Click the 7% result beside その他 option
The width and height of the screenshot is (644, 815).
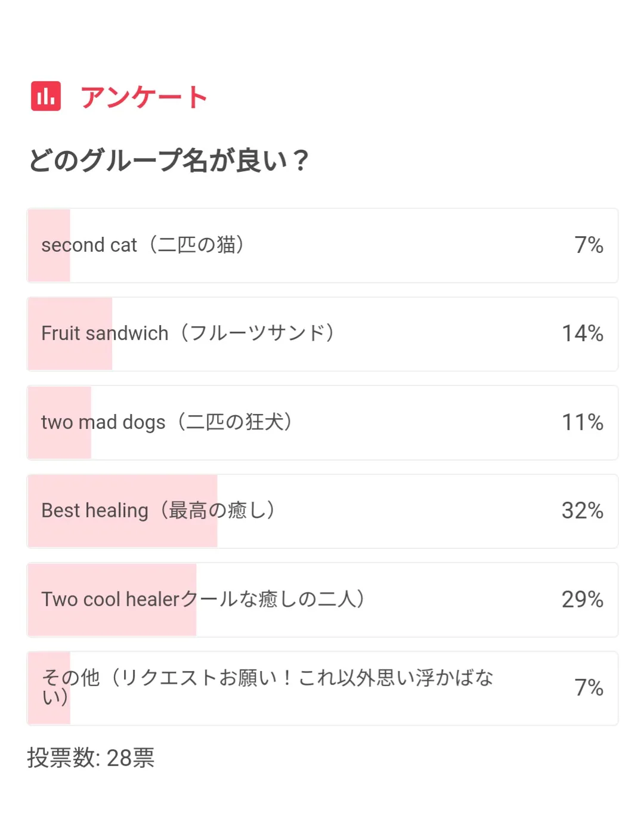tap(589, 688)
